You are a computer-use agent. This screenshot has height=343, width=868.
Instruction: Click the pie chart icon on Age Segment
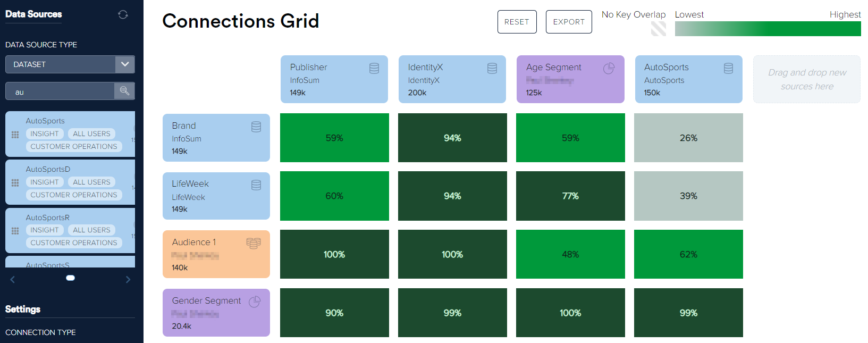point(609,68)
